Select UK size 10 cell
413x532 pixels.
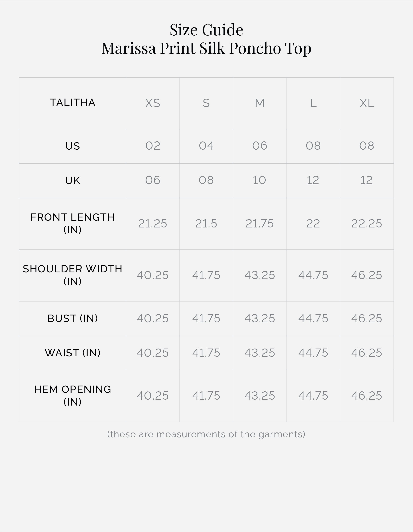pos(259,180)
